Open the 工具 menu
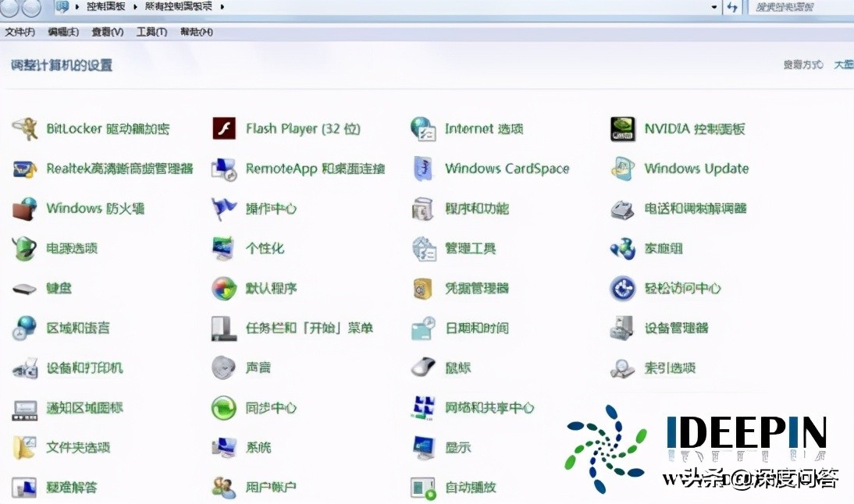 coord(151,32)
